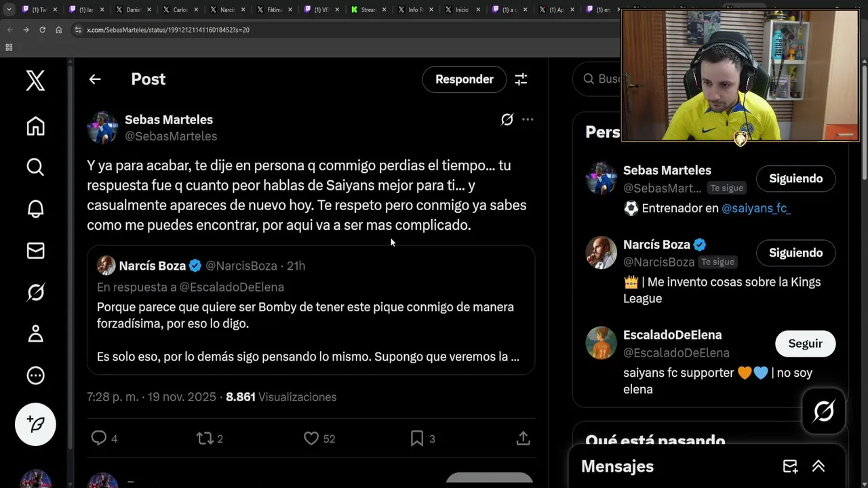Share the post via share icon
The width and height of the screenshot is (868, 488).
click(523, 439)
